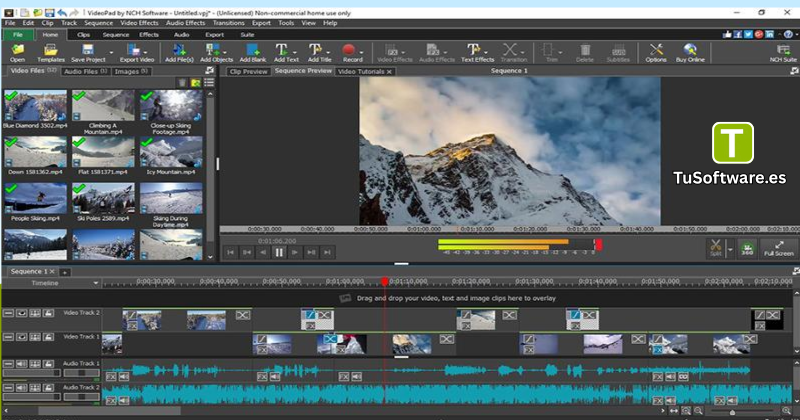Open Split options dropdown arrow

[730, 249]
